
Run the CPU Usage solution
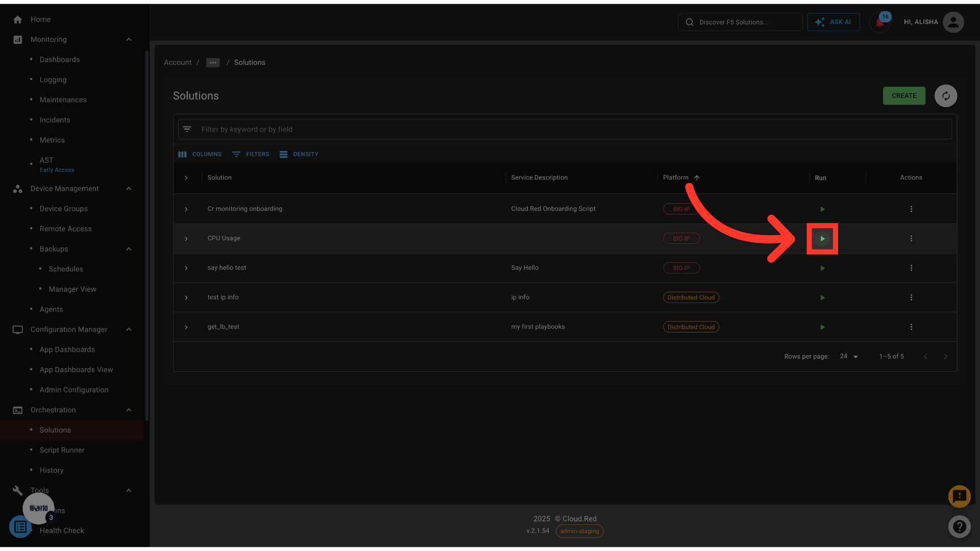822,239
